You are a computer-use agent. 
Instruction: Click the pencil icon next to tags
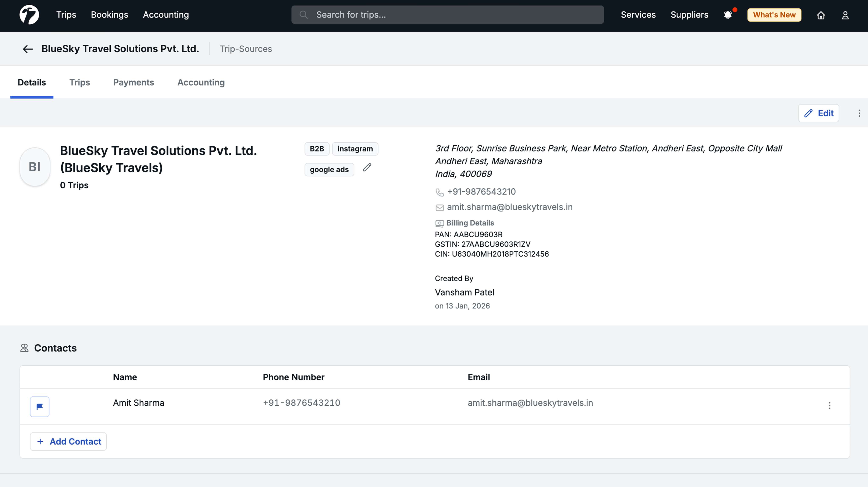click(367, 167)
